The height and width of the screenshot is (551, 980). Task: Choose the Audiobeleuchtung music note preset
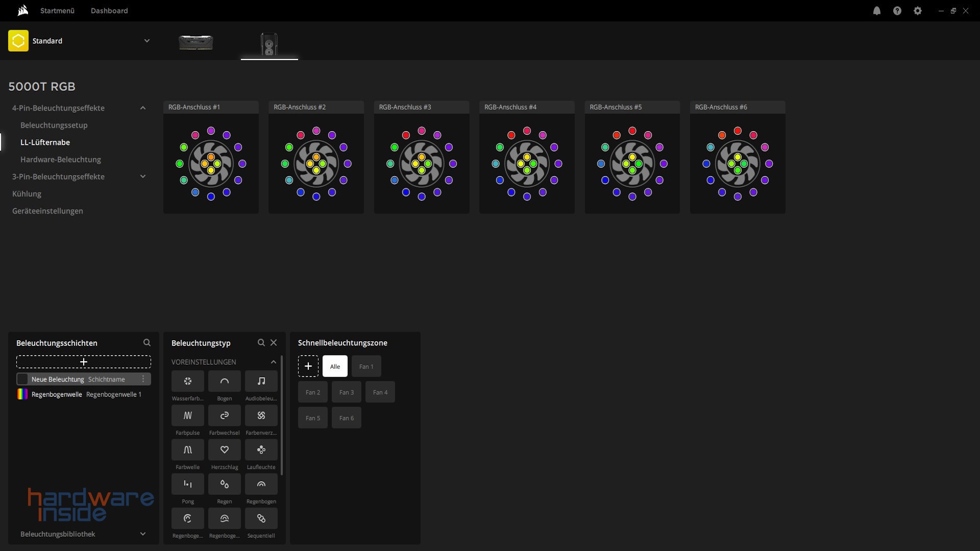point(261,381)
